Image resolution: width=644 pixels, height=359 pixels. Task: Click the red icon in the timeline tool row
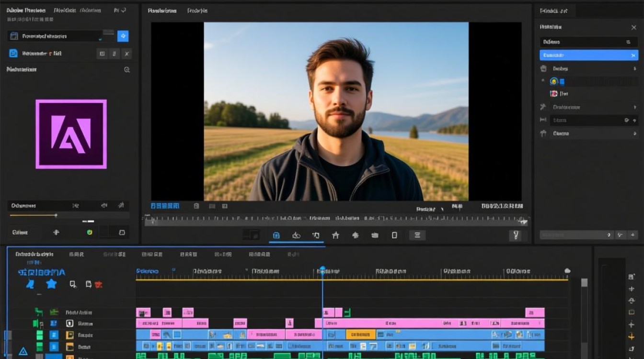coord(99,284)
